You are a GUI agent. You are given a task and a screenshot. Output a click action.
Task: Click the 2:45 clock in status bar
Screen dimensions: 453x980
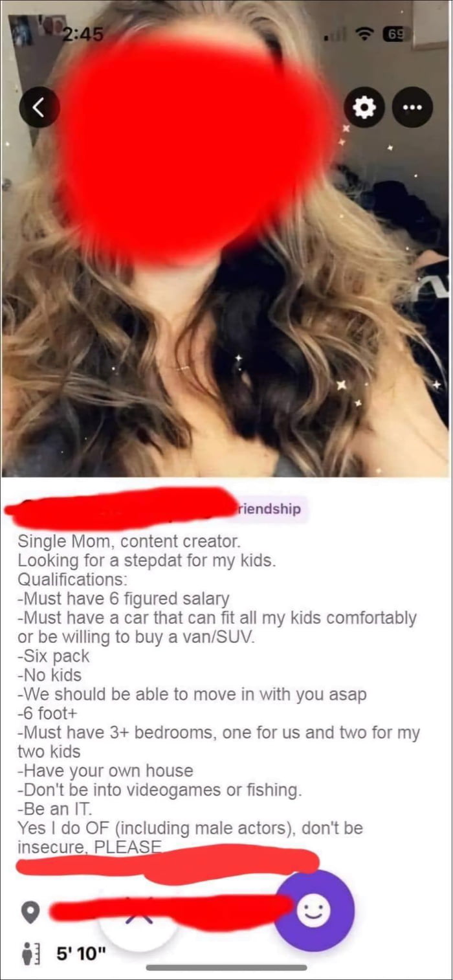coord(83,35)
